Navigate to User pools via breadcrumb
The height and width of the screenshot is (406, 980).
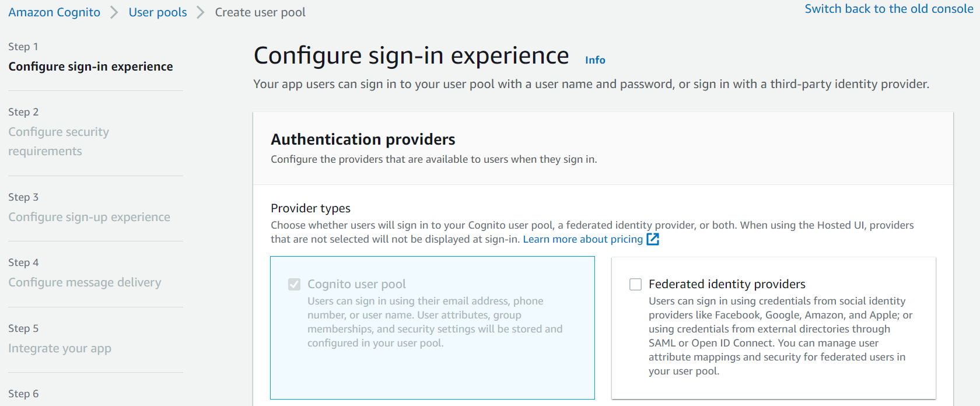coord(157,12)
